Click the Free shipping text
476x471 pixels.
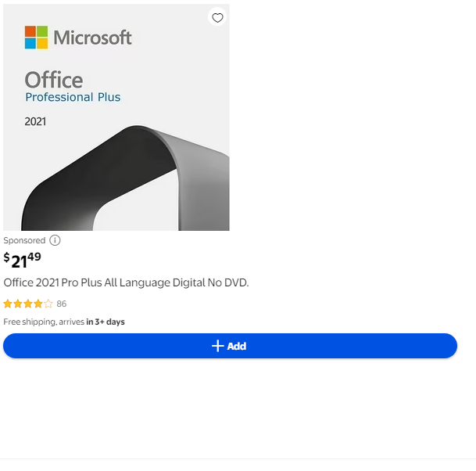[29, 322]
